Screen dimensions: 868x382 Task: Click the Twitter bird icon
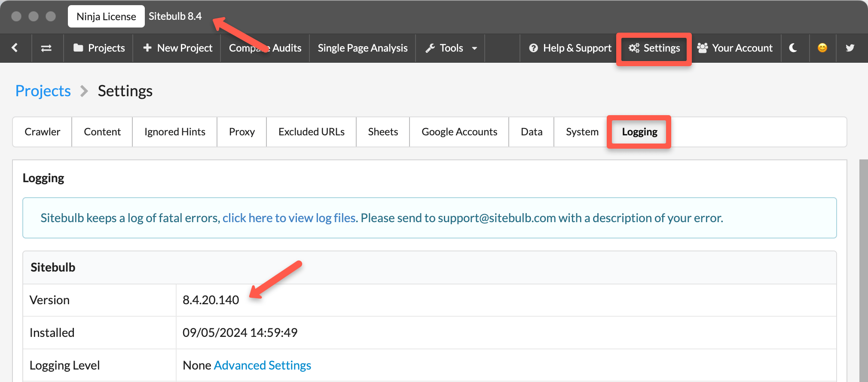click(850, 48)
